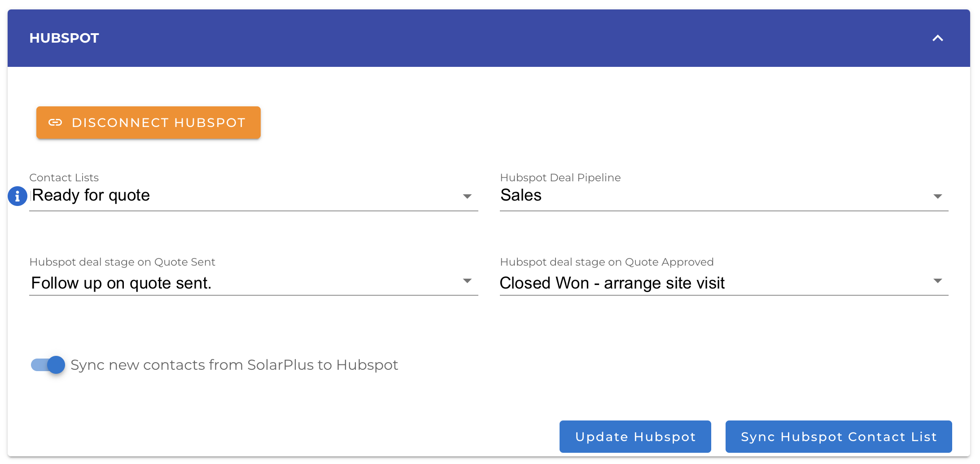Click the 'Sync new contacts from SolarPlus' label

pyautogui.click(x=234, y=365)
